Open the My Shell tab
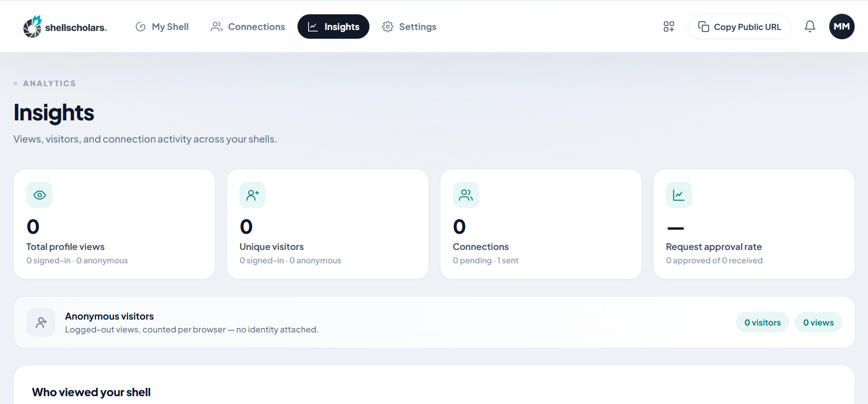The width and height of the screenshot is (868, 404). (x=162, y=27)
